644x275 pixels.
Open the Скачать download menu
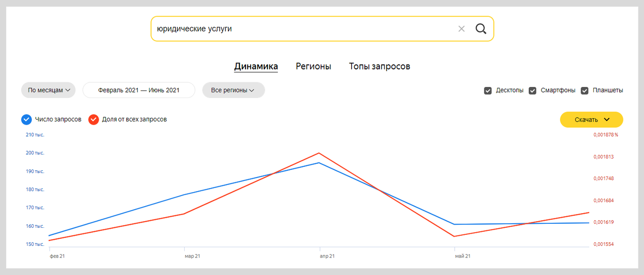coord(592,120)
